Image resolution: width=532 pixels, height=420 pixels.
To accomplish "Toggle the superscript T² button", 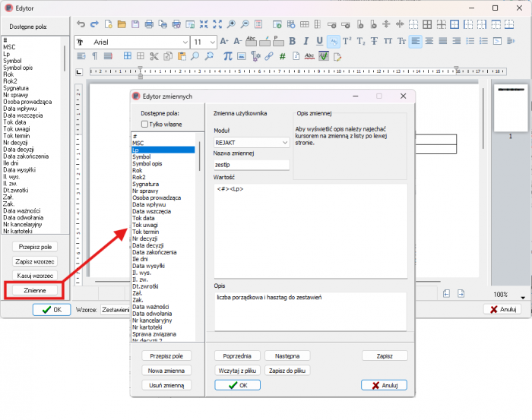I will 347,41.
